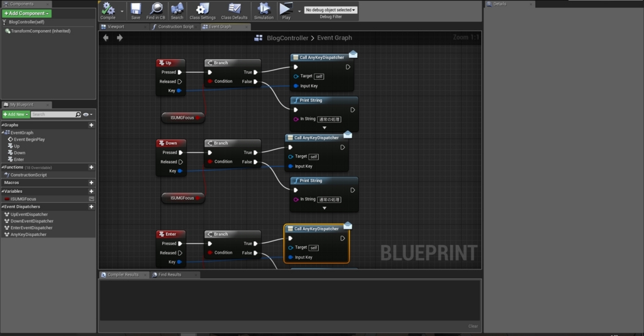Open Class Settings
Viewport: 644px width, 336px height.
coord(203,11)
